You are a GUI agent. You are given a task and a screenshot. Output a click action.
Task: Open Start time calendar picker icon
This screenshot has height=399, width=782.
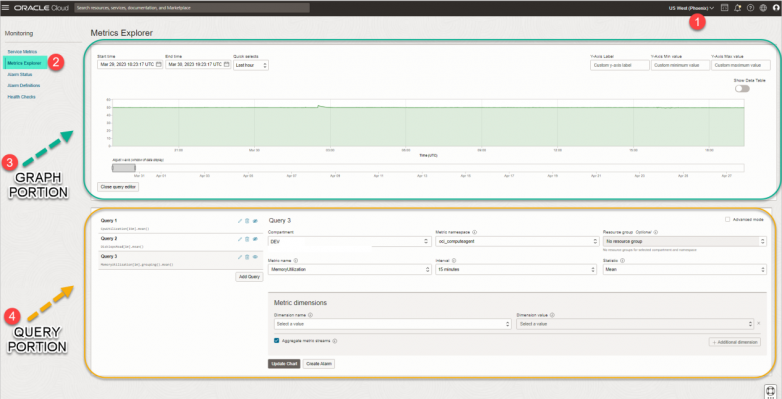pyautogui.click(x=159, y=65)
